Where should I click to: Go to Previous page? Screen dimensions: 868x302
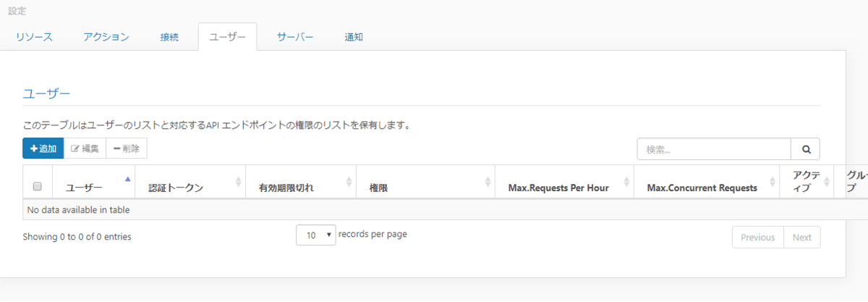[758, 238]
